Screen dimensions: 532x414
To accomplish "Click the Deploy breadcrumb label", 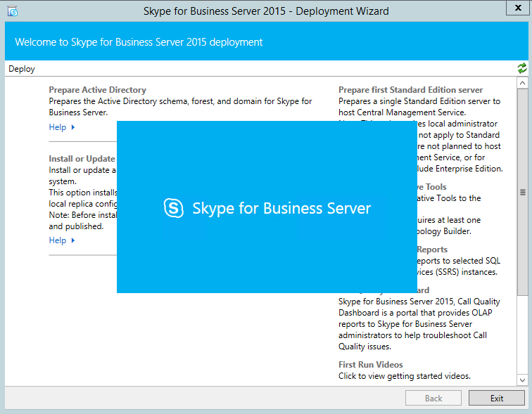I will [x=22, y=69].
